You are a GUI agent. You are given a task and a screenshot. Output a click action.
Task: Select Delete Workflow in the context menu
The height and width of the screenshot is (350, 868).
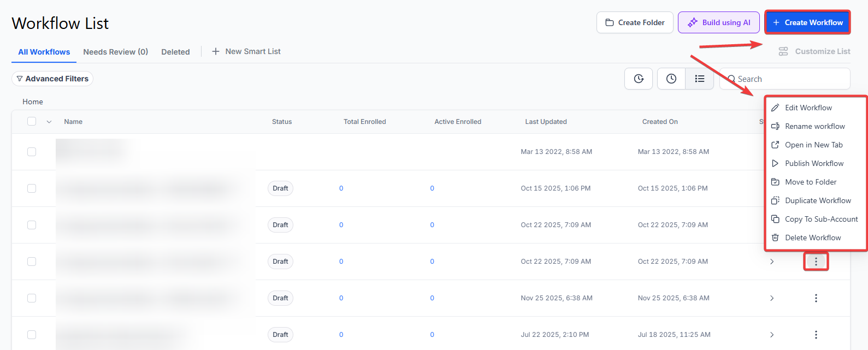tap(812, 238)
